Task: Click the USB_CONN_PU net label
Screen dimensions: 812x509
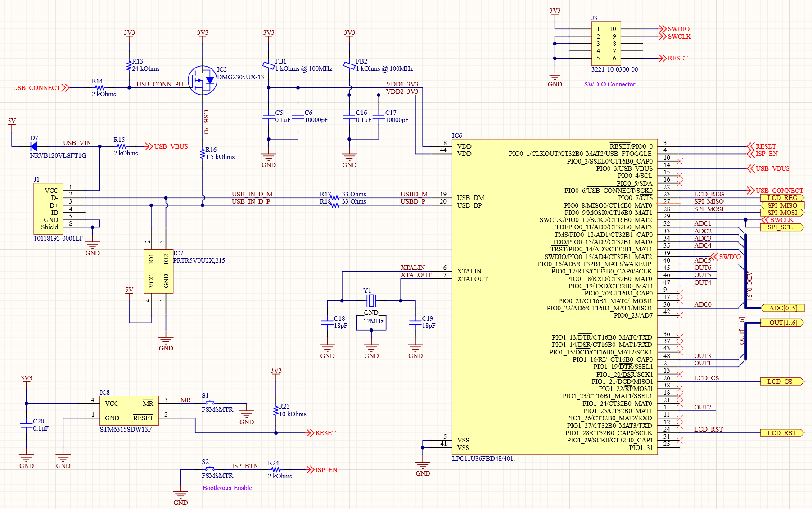Action: pyautogui.click(x=160, y=84)
